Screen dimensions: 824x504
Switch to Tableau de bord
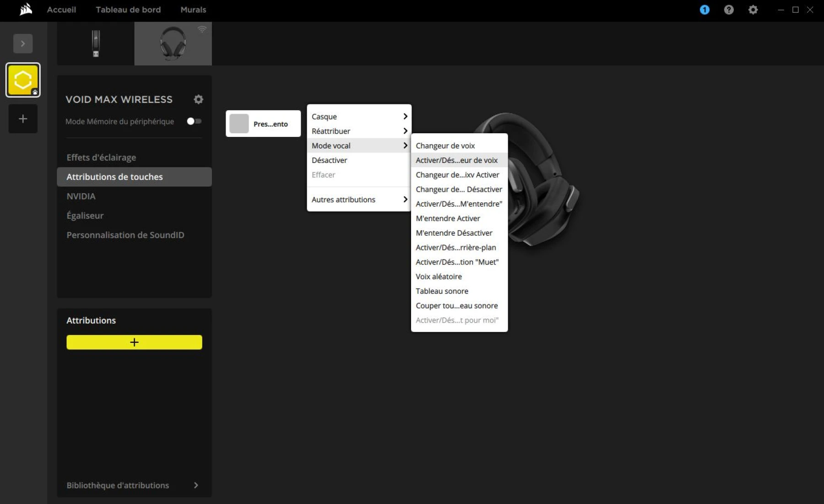128,10
